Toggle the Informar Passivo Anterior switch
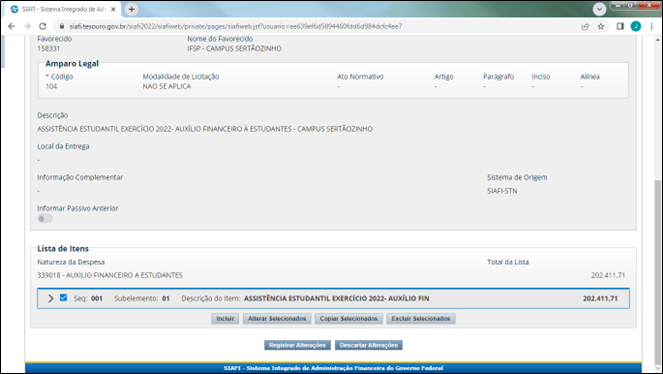Viewport: 663px width, 374px height. click(45, 218)
